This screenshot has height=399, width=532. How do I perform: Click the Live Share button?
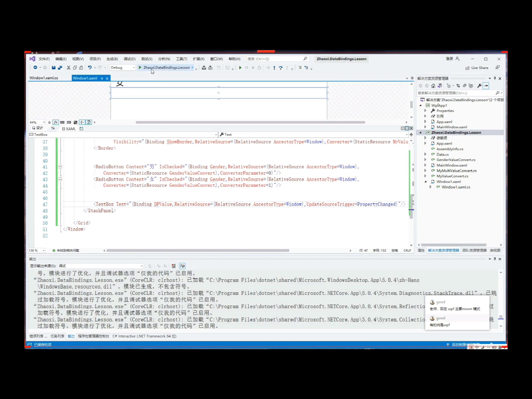[477, 68]
